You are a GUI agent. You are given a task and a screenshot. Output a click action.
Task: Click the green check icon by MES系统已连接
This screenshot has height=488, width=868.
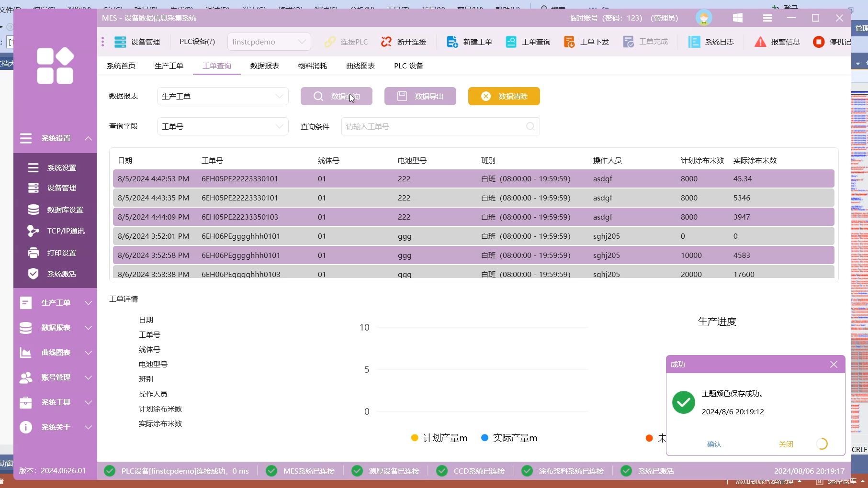pos(271,471)
